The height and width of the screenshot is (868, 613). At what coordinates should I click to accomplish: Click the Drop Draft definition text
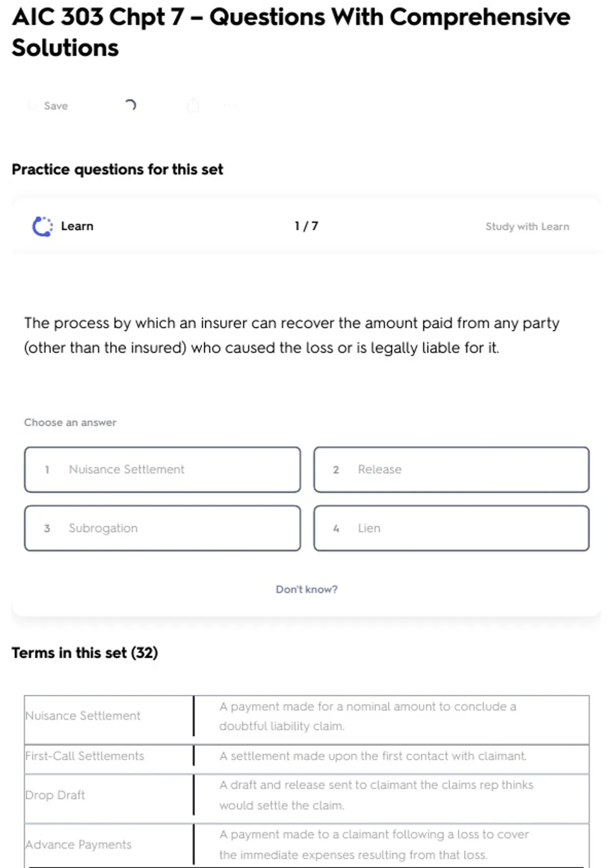[x=376, y=794]
